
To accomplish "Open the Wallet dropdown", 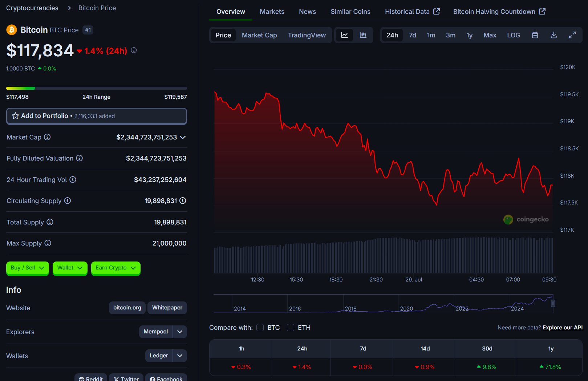I will (x=70, y=268).
